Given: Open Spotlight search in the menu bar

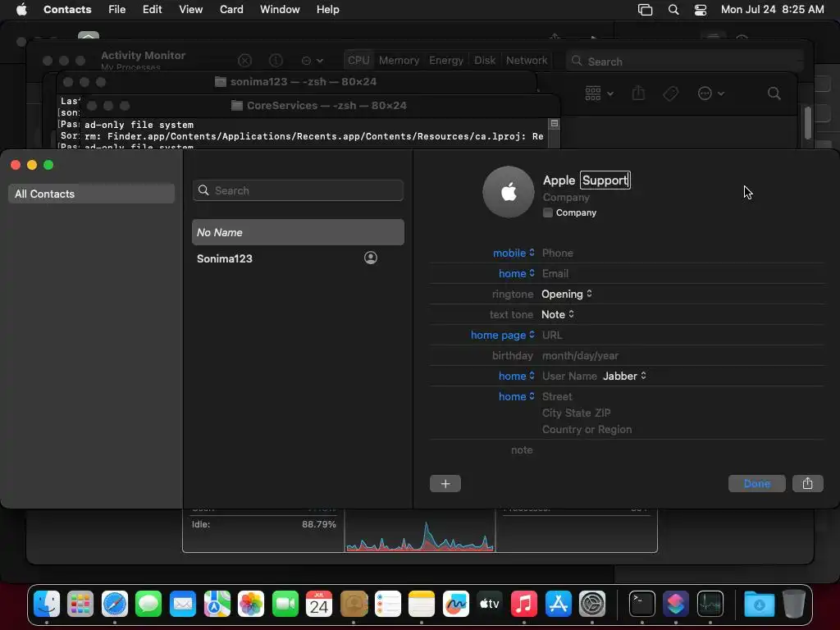Looking at the screenshot, I should 673,10.
